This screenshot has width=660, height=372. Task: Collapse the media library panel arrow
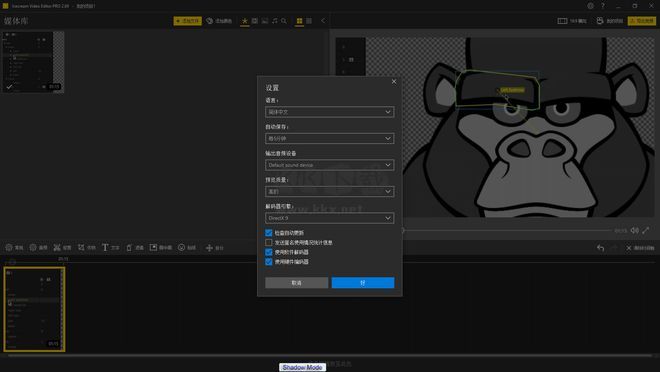coord(323,21)
